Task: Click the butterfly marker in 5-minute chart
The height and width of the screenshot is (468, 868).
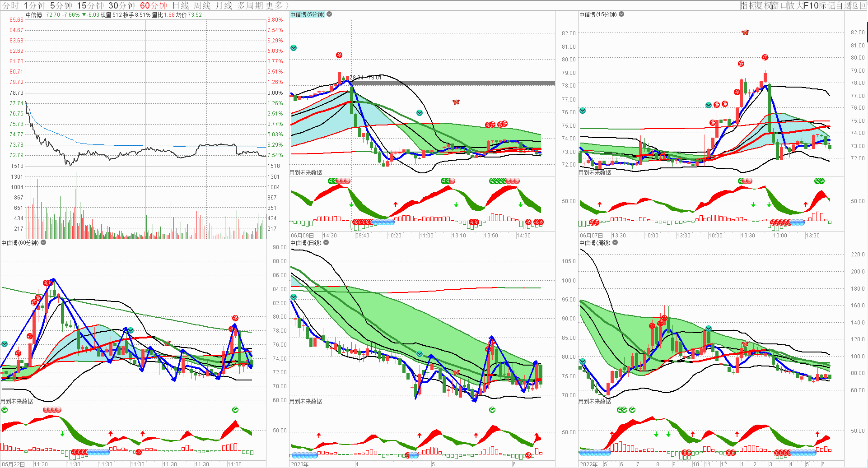Action: [456, 102]
